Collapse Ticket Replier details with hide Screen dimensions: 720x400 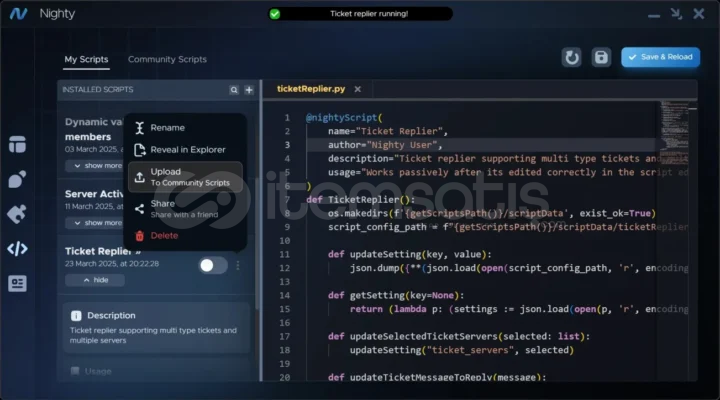95,280
